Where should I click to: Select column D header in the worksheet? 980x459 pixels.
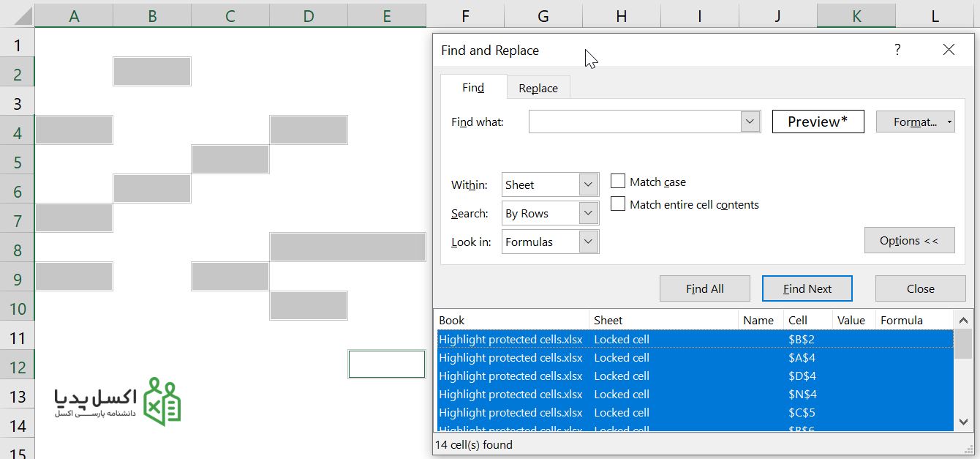point(309,15)
